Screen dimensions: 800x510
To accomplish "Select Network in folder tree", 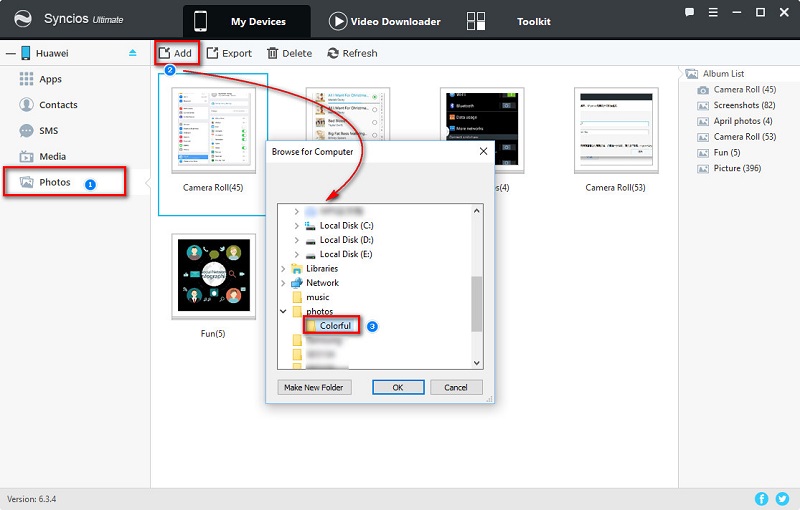I will (x=322, y=283).
